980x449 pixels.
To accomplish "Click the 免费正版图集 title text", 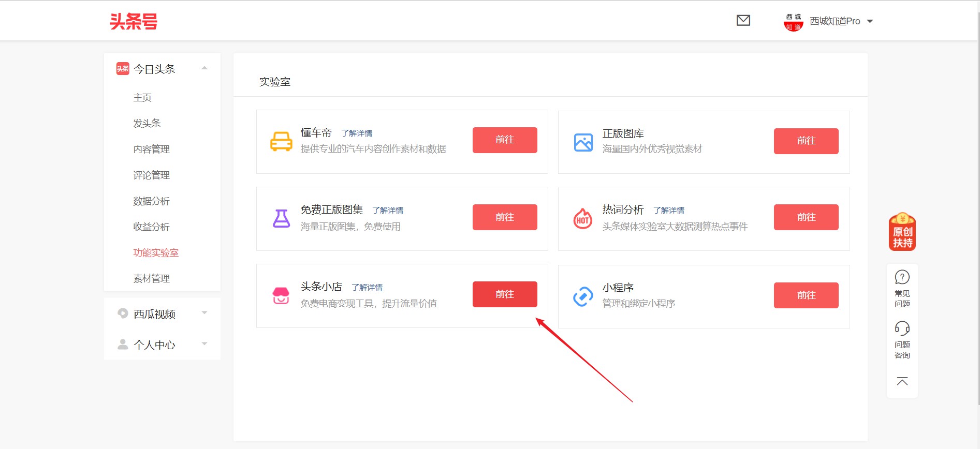I will click(x=332, y=210).
